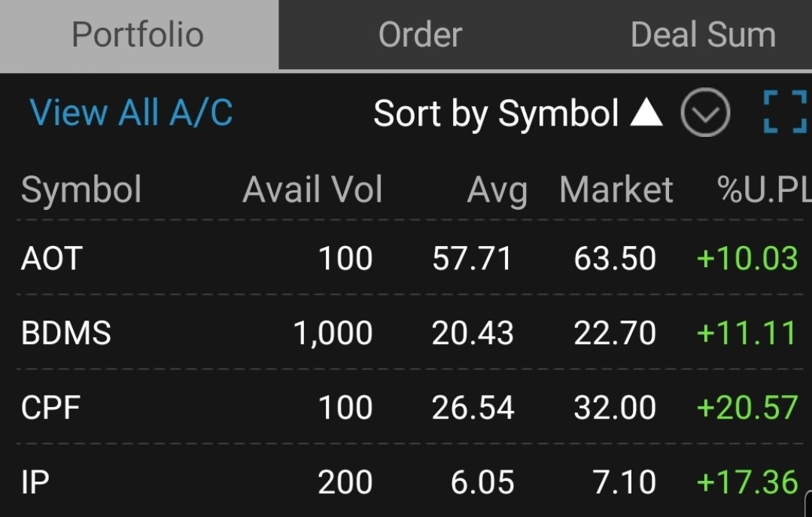Open the CPF holding row
This screenshot has height=517, width=812.
pyautogui.click(x=51, y=407)
